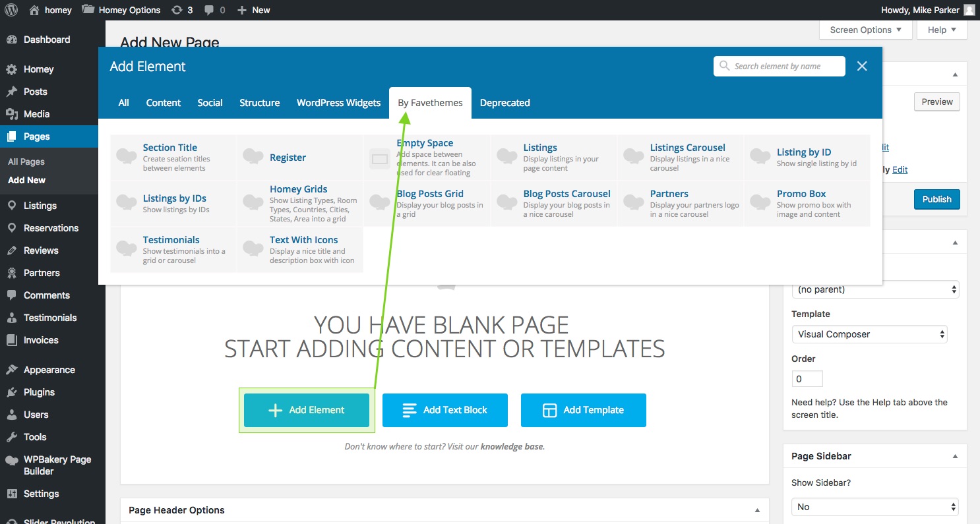Switch to the All tab
Viewport: 980px width, 524px height.
(x=123, y=103)
